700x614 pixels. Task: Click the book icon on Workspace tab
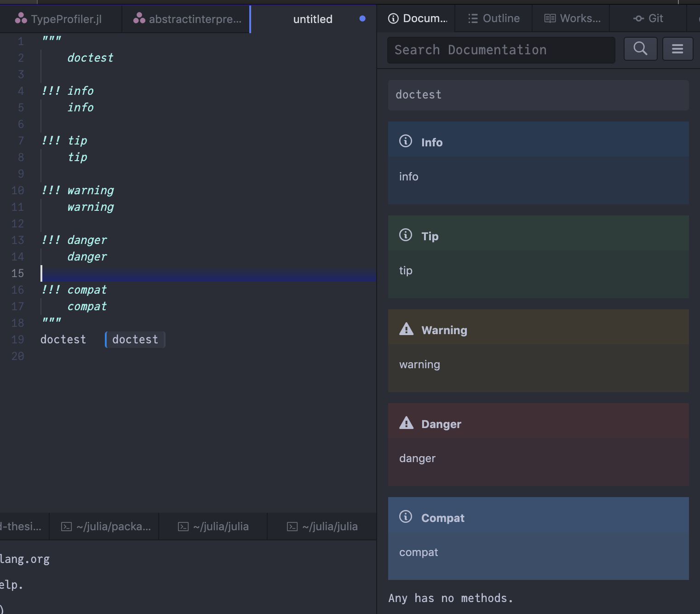(550, 18)
